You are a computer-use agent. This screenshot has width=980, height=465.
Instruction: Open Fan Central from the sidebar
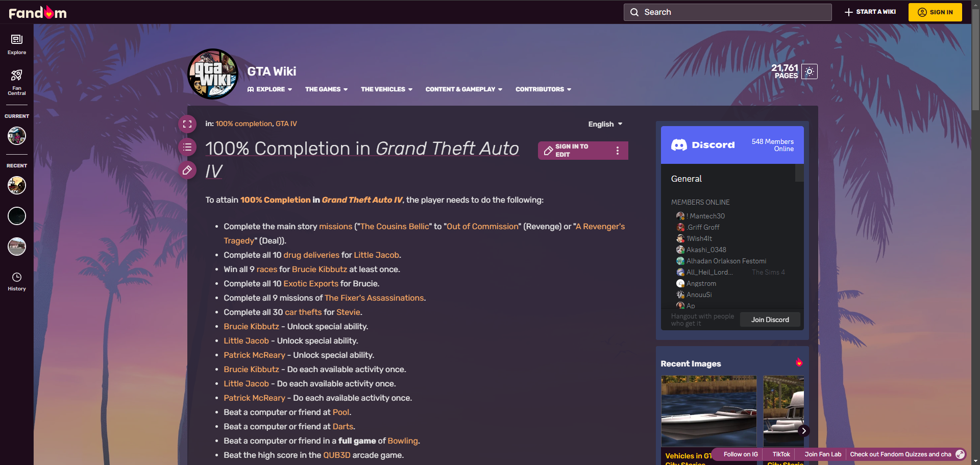click(17, 83)
